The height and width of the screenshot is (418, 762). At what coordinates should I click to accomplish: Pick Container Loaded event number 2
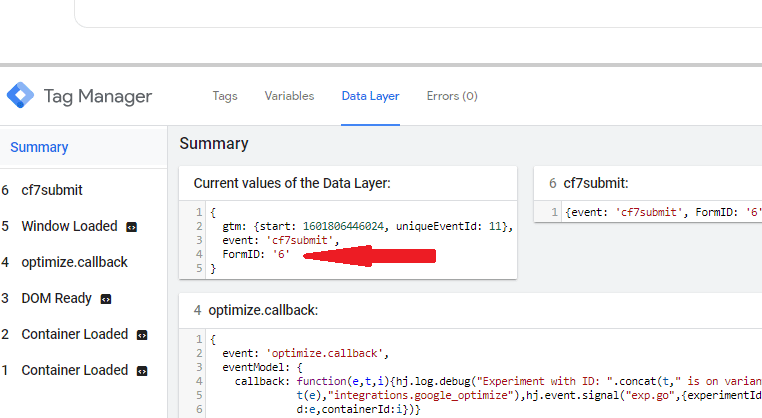pyautogui.click(x=74, y=334)
